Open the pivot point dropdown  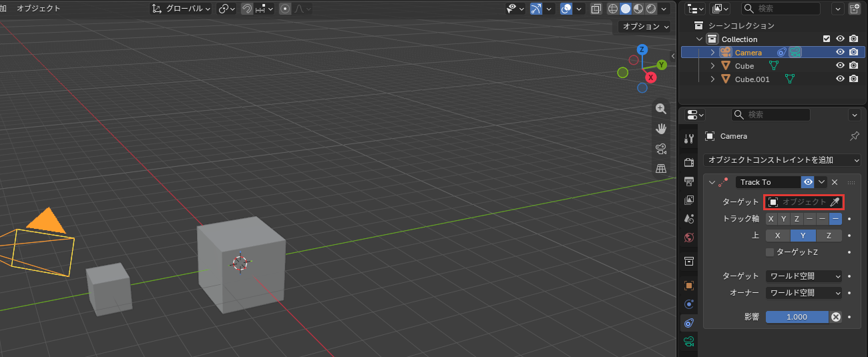click(227, 9)
